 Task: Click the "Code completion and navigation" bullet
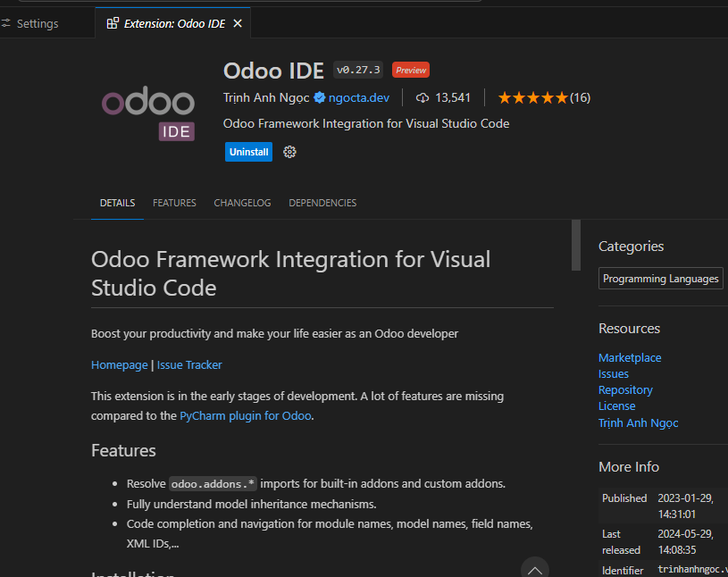[x=330, y=533]
